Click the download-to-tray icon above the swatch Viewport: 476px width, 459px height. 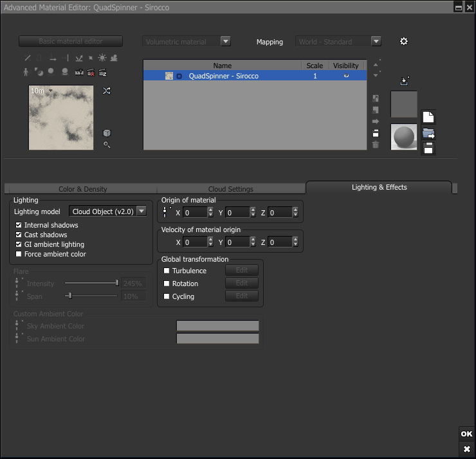[x=404, y=81]
